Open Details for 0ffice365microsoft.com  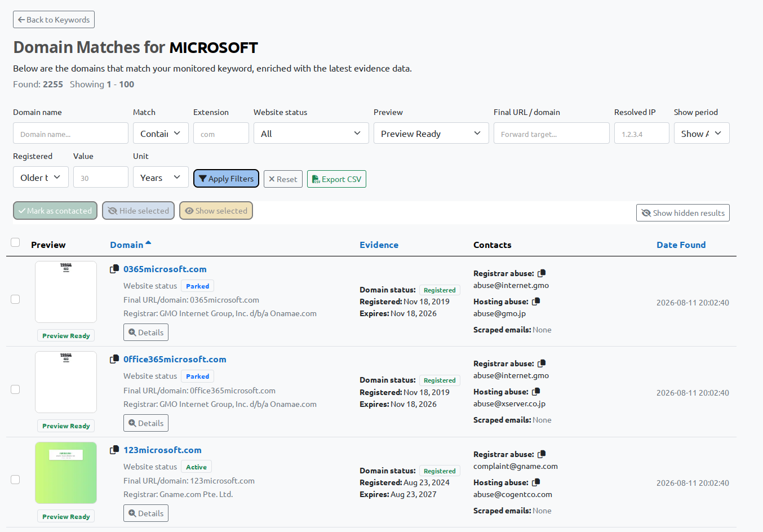coord(146,423)
